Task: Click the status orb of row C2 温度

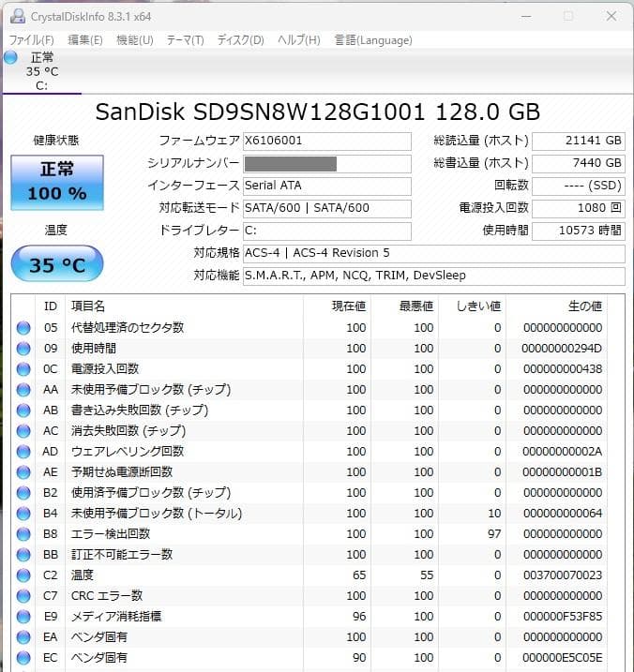Action: (x=23, y=575)
